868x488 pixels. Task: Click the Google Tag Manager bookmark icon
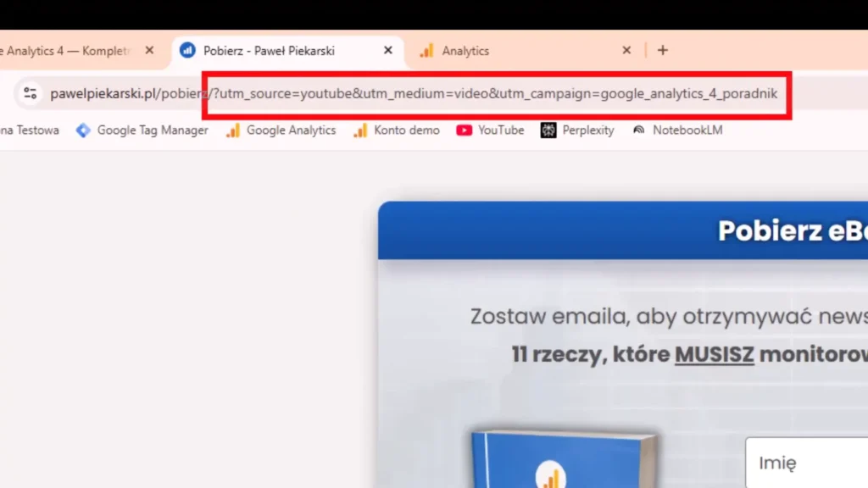(83, 130)
